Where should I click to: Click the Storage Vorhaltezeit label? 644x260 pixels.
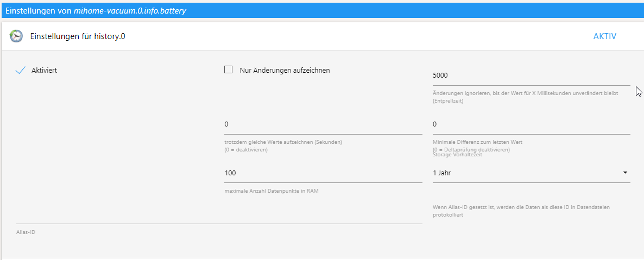pos(458,155)
